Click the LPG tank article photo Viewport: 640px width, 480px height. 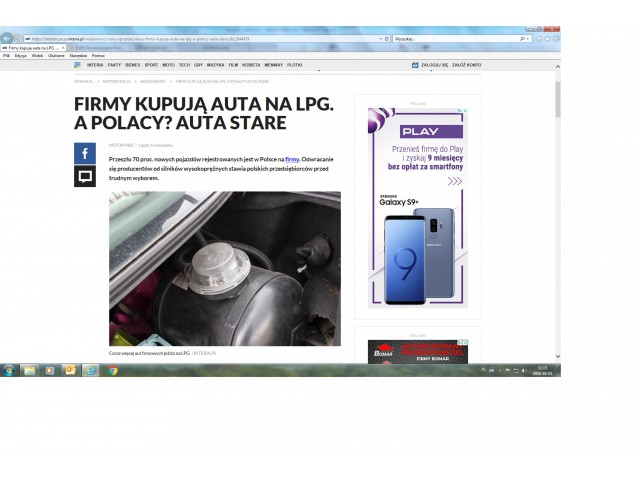[x=224, y=268]
